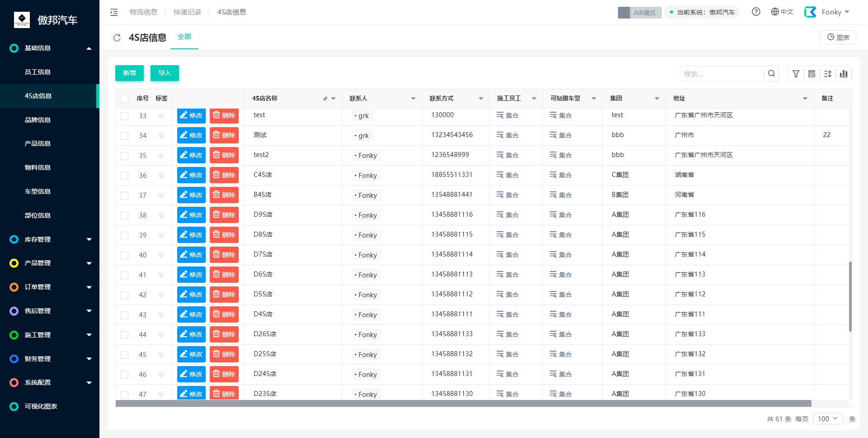Screen dimensions: 868x438
Task: Click the 导入 button
Action: coord(165,73)
